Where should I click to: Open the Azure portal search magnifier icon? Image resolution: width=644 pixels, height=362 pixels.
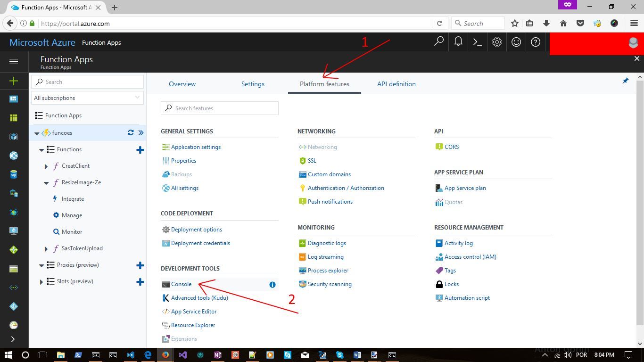tap(438, 42)
